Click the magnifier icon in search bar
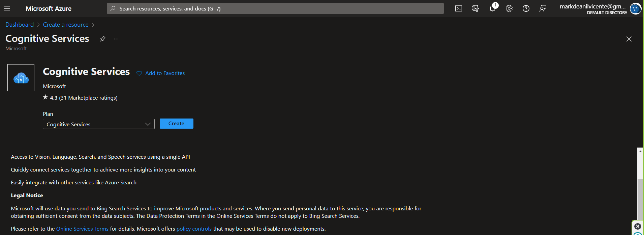The width and height of the screenshot is (644, 235). pos(113,8)
